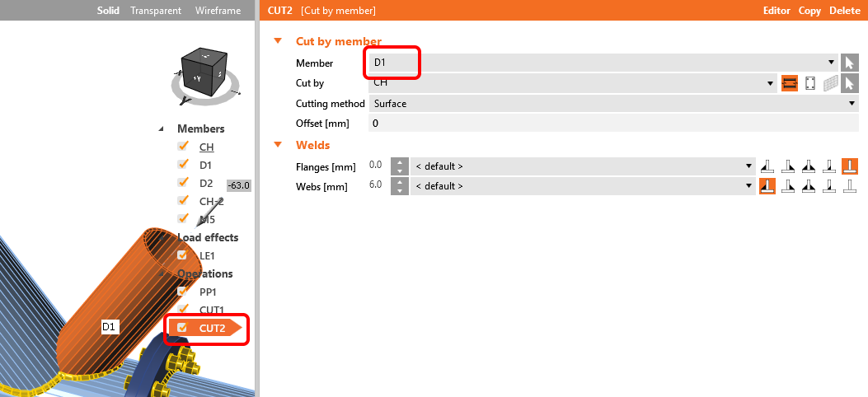This screenshot has height=397, width=868.
Task: Select the D2 member label in tree
Action: 206,183
